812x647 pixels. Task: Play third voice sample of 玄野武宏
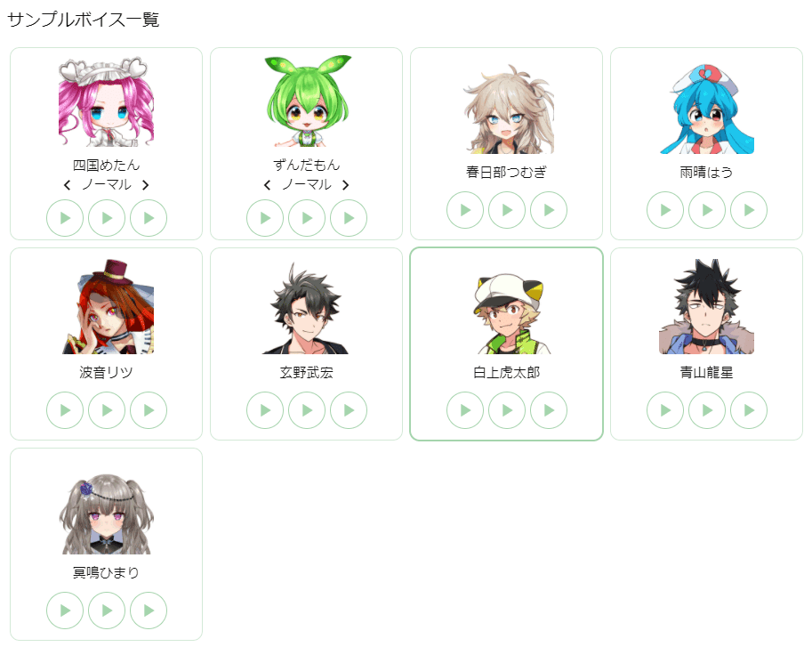pos(349,410)
